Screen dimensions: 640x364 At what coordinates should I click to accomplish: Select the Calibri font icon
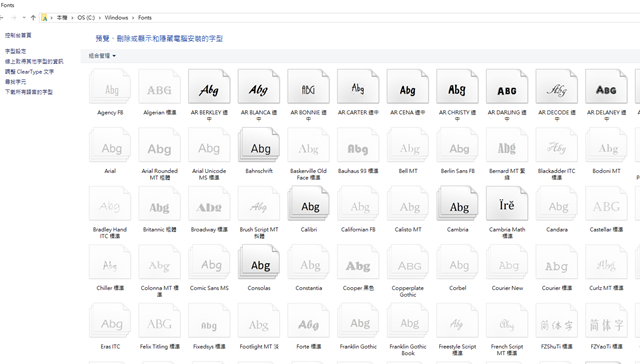tap(309, 203)
